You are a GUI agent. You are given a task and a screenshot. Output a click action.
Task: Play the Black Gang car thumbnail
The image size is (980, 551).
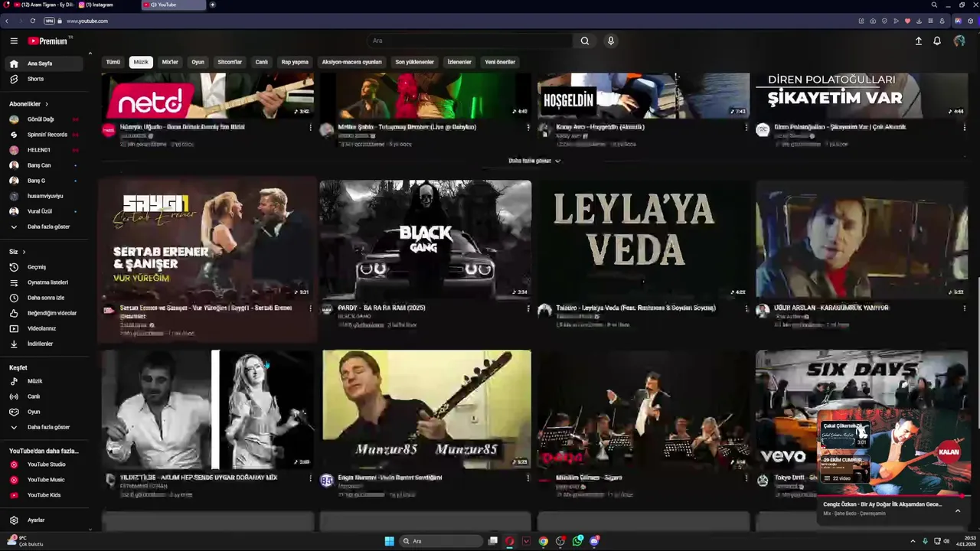(x=425, y=240)
